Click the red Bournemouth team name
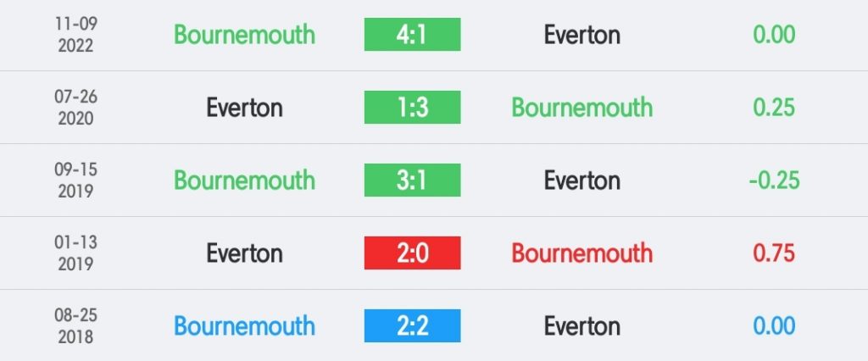This screenshot has width=868, height=361. click(x=581, y=253)
